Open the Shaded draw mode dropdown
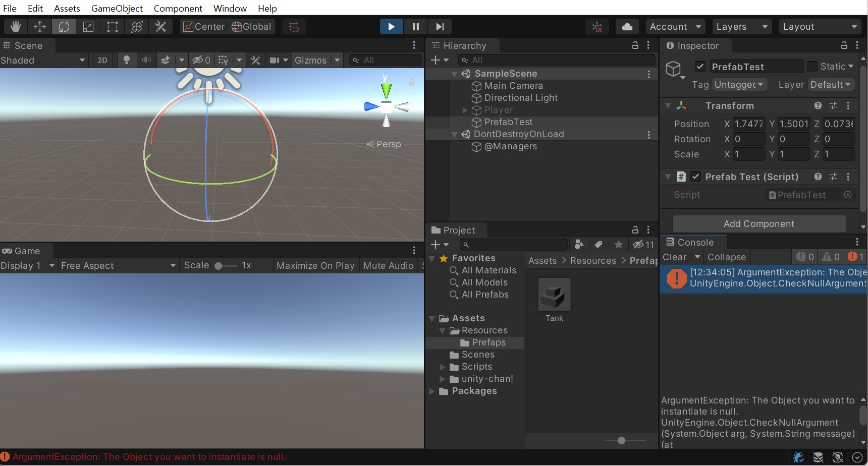Image resolution: width=868 pixels, height=466 pixels. tap(43, 60)
